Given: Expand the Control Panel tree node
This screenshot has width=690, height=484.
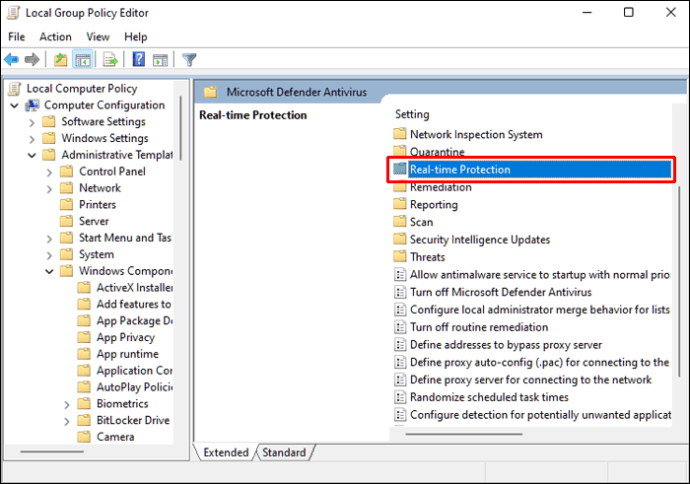Looking at the screenshot, I should tap(50, 172).
